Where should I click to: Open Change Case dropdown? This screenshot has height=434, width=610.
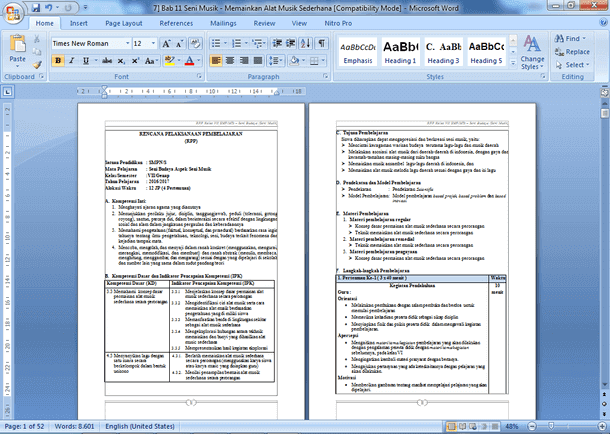(151, 61)
